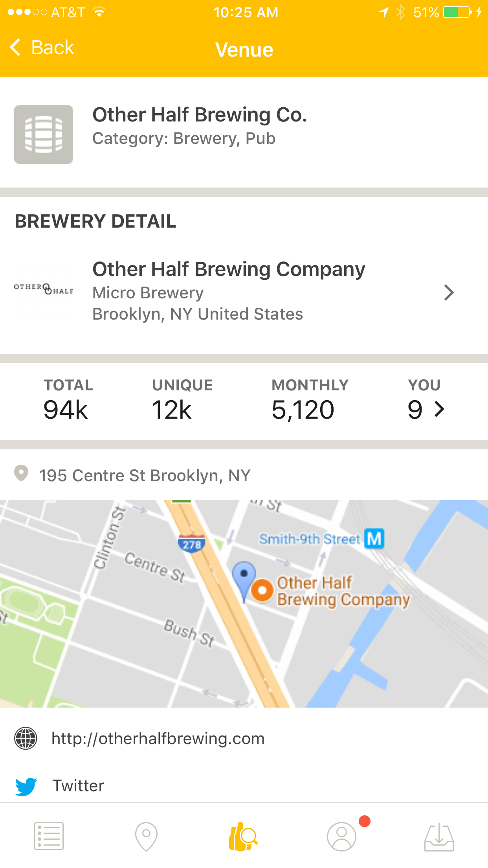488x868 pixels.
Task: Tap the orange brewery marker on map
Action: 262,590
